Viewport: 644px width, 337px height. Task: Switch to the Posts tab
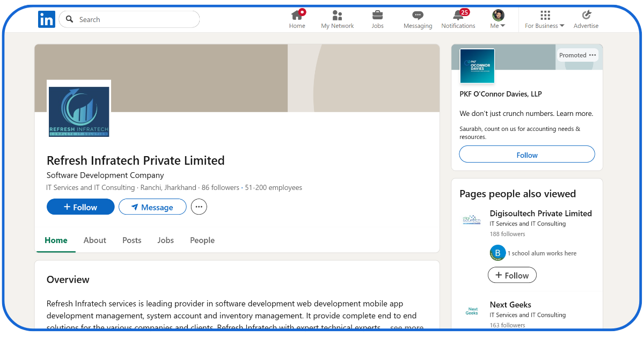pyautogui.click(x=132, y=240)
